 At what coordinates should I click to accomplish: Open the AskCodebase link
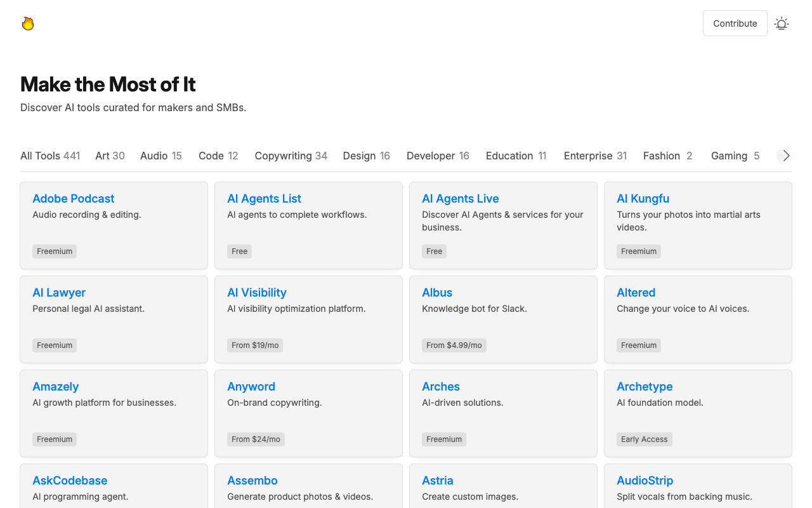70,481
